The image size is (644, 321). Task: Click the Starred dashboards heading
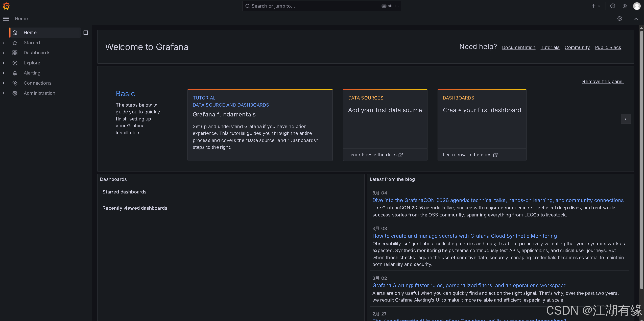(124, 192)
